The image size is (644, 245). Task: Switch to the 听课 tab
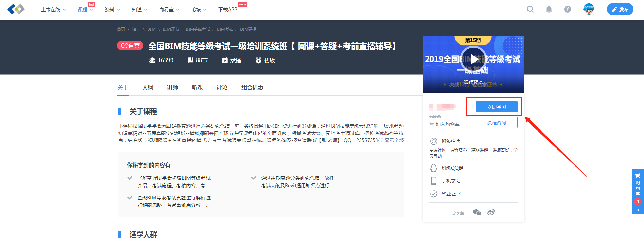[197, 87]
